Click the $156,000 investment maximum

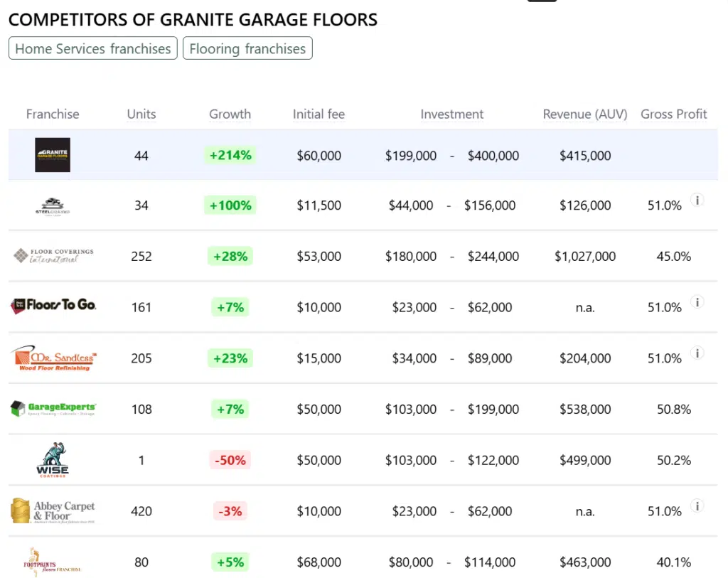point(490,205)
